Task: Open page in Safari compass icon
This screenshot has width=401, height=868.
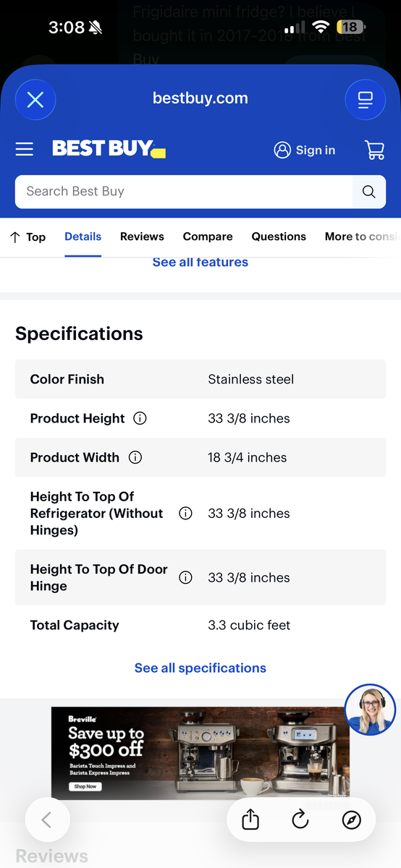Action: point(352,820)
